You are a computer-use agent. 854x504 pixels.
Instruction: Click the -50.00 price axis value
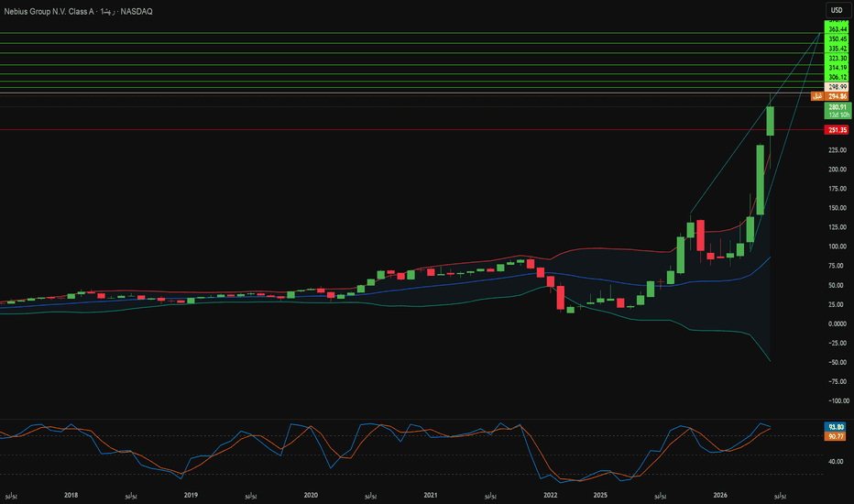[838, 362]
